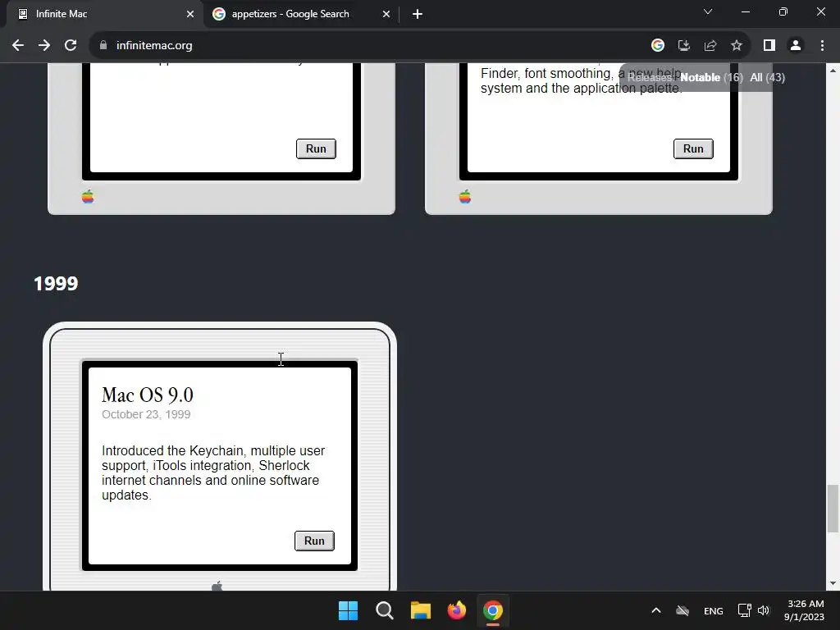Open the Windows Start menu

[x=348, y=610]
